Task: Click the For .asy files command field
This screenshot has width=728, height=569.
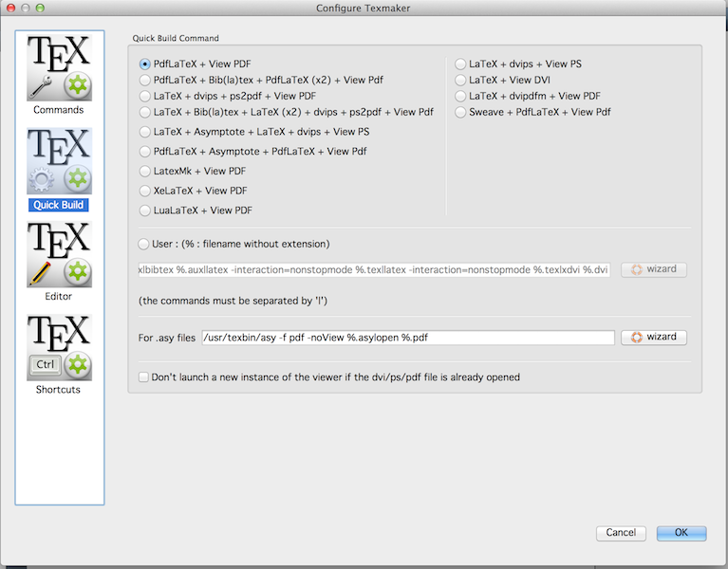Action: (x=408, y=338)
